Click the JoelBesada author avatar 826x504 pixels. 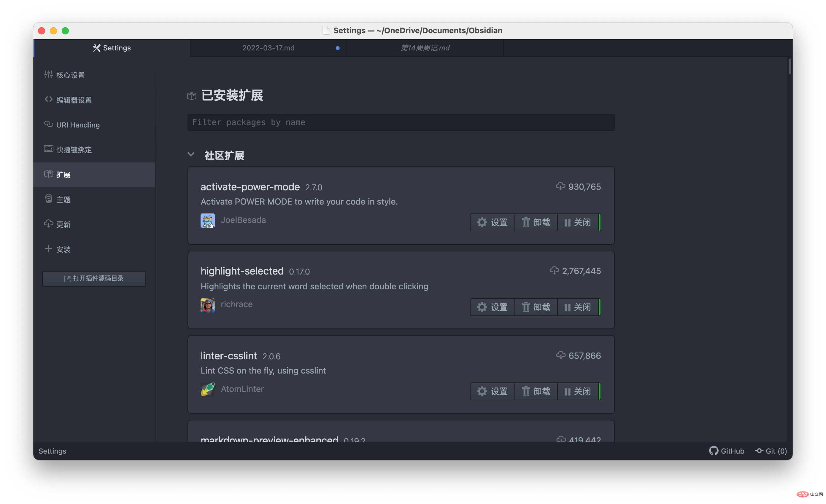[207, 220]
